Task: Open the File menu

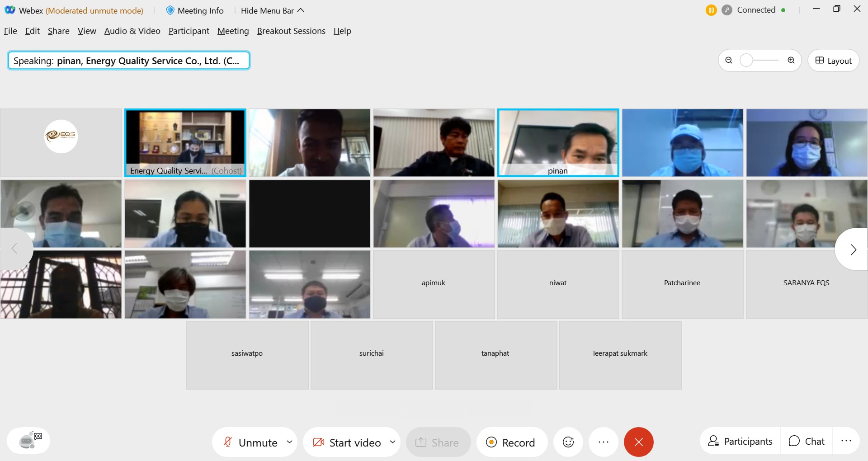Action: tap(10, 31)
